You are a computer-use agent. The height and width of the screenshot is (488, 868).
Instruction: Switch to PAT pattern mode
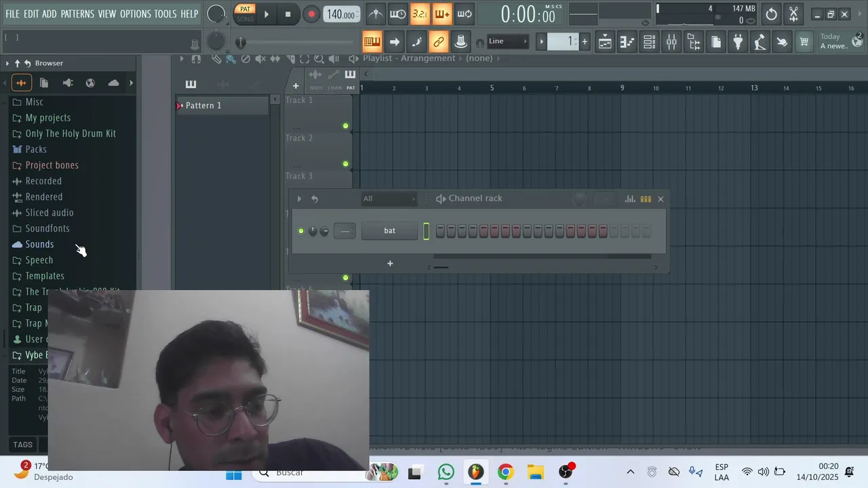coord(245,9)
